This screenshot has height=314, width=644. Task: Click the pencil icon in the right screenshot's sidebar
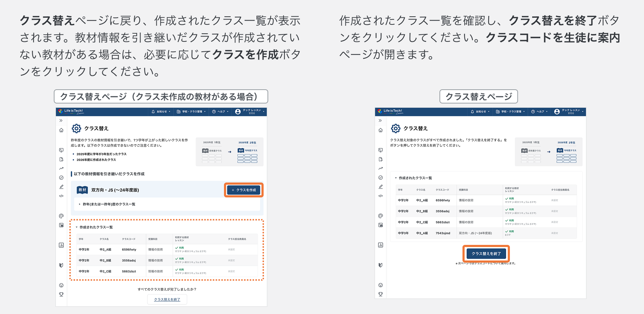(380, 187)
